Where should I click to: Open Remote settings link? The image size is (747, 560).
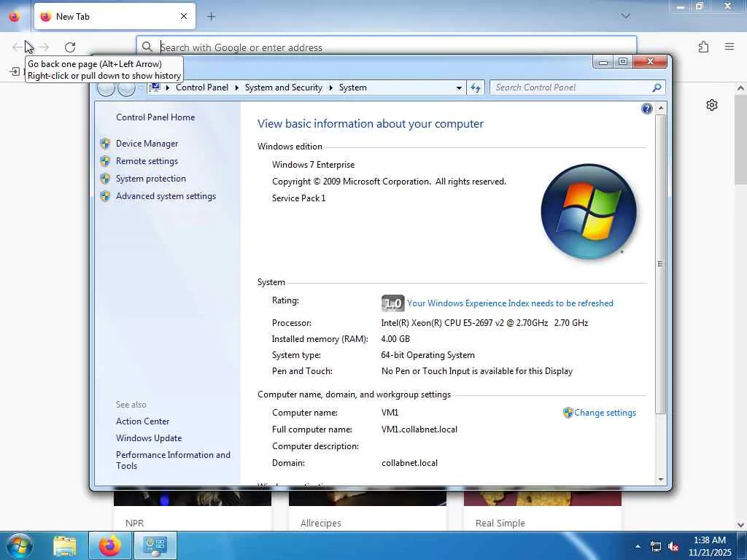pos(147,161)
